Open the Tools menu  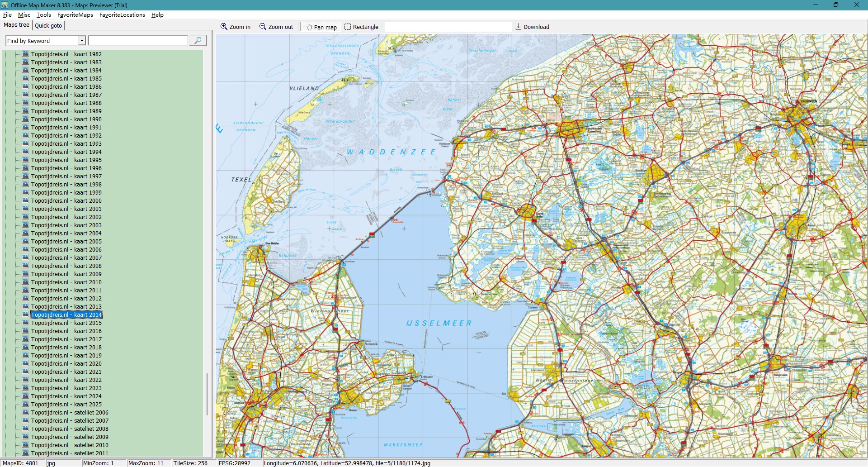[x=44, y=15]
